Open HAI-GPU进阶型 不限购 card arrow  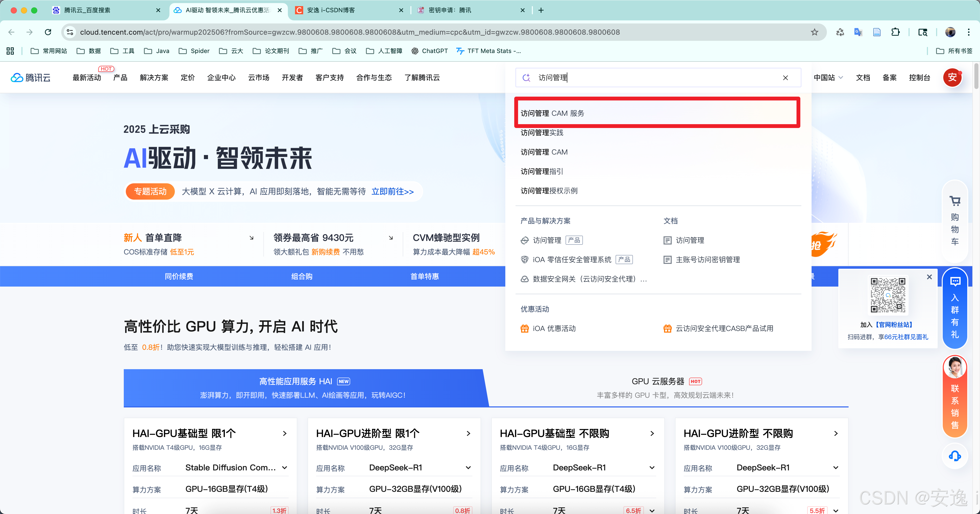[836, 433]
